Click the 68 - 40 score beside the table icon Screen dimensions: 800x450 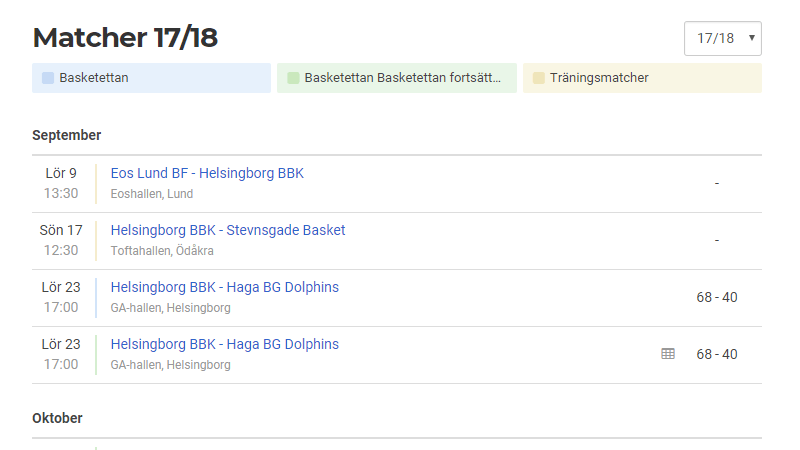pyautogui.click(x=717, y=354)
